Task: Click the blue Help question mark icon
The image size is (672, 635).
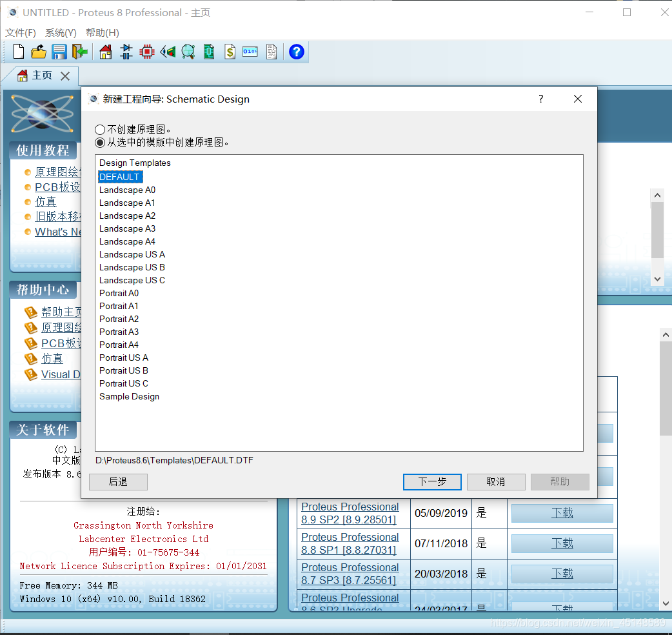Action: pyautogui.click(x=297, y=52)
